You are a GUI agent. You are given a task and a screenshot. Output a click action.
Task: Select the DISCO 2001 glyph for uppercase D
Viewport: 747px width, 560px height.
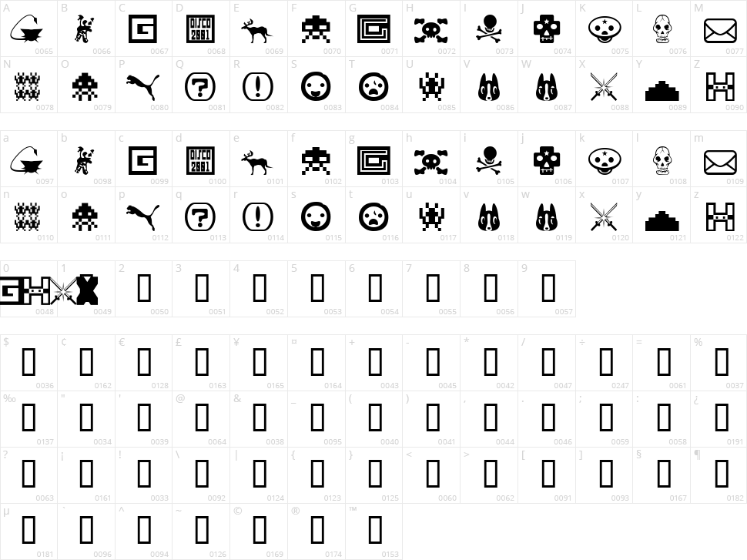coord(200,29)
